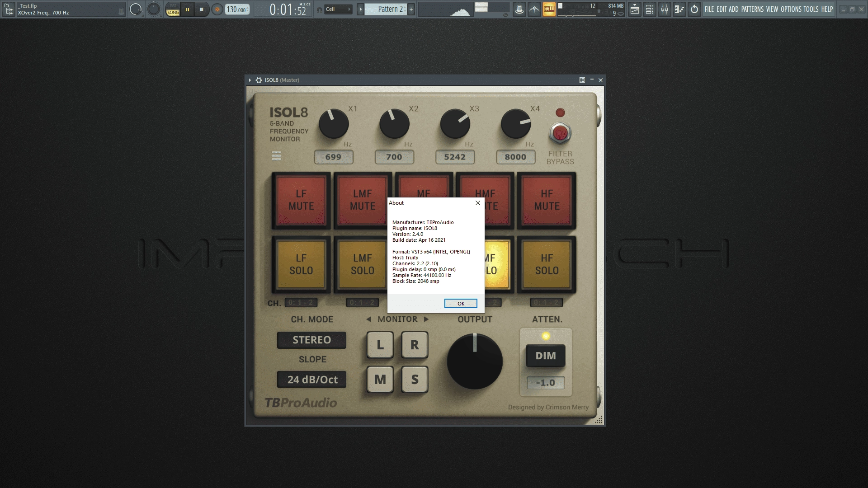Open the HELP menu

(827, 9)
